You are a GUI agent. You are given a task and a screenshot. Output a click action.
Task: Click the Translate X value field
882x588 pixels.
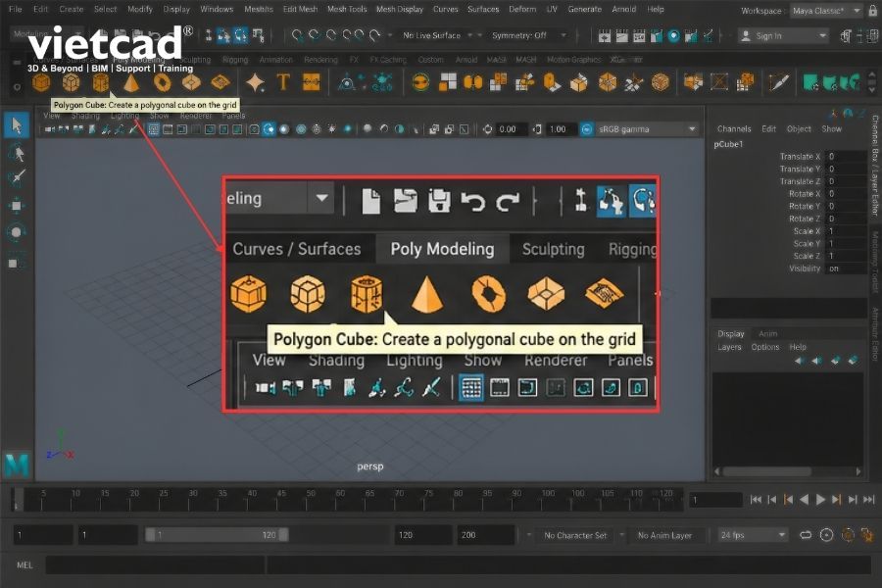tap(846, 157)
